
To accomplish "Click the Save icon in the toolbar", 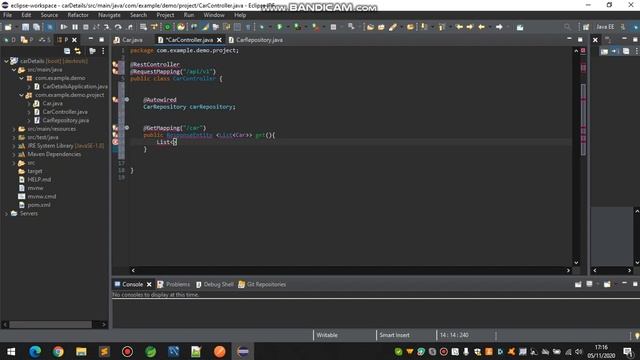I will point(25,27).
